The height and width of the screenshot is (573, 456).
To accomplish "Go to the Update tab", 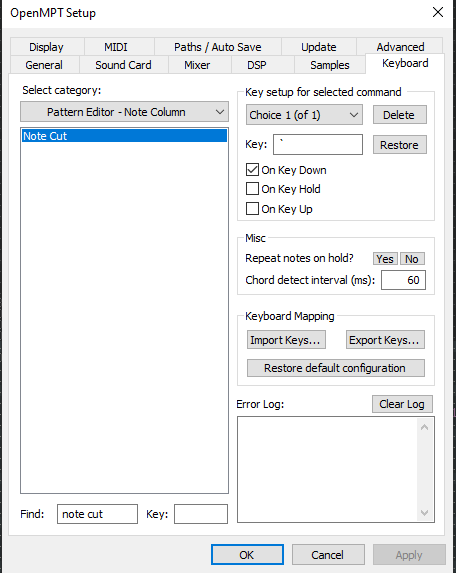I will click(319, 47).
